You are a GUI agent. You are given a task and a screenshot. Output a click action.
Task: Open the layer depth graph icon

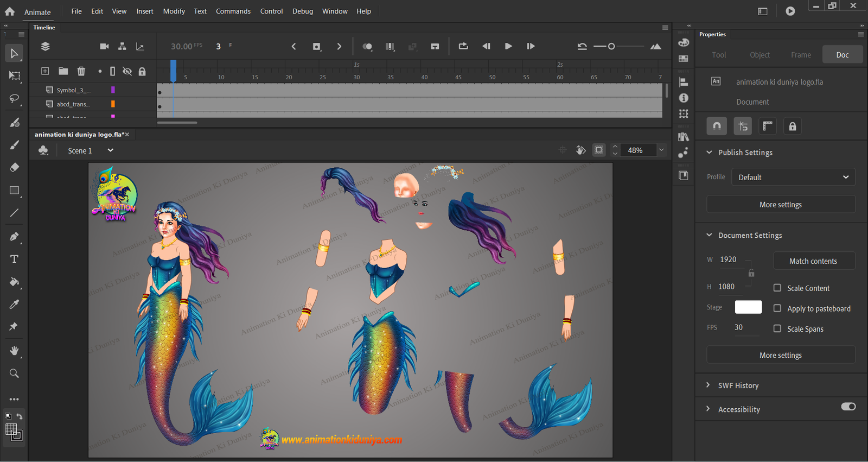pyautogui.click(x=140, y=47)
